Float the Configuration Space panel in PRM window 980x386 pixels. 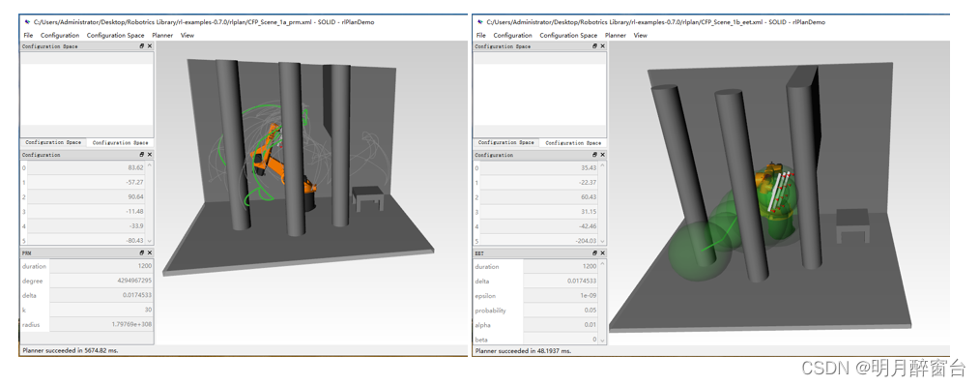tap(142, 46)
